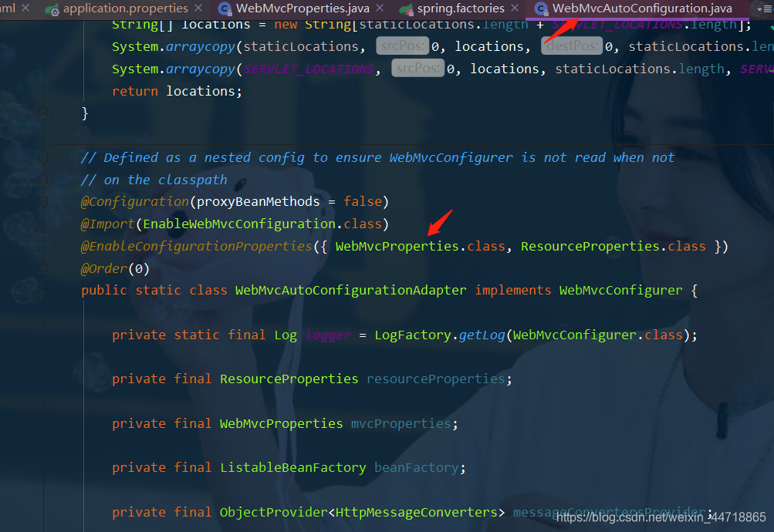Click ResourceProperties inside @EnableConfigurationProperties

[x=590, y=246]
